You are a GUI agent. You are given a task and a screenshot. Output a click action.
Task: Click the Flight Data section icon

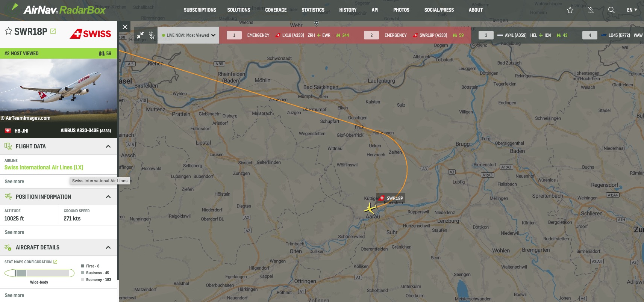click(x=8, y=146)
